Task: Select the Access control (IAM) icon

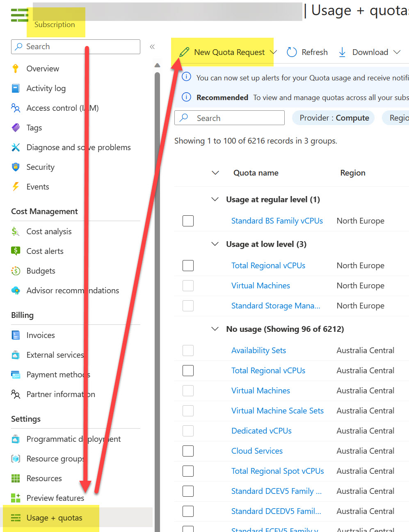Action: tap(15, 108)
